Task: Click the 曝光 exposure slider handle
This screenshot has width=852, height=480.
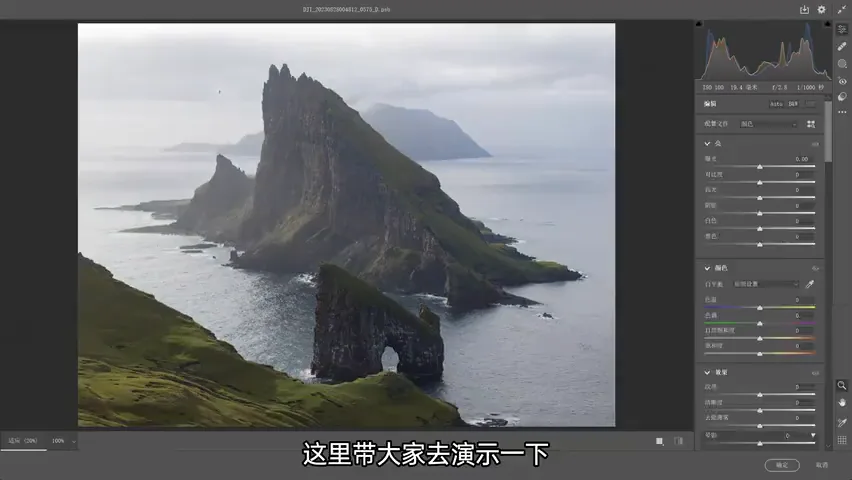Action: (760, 167)
